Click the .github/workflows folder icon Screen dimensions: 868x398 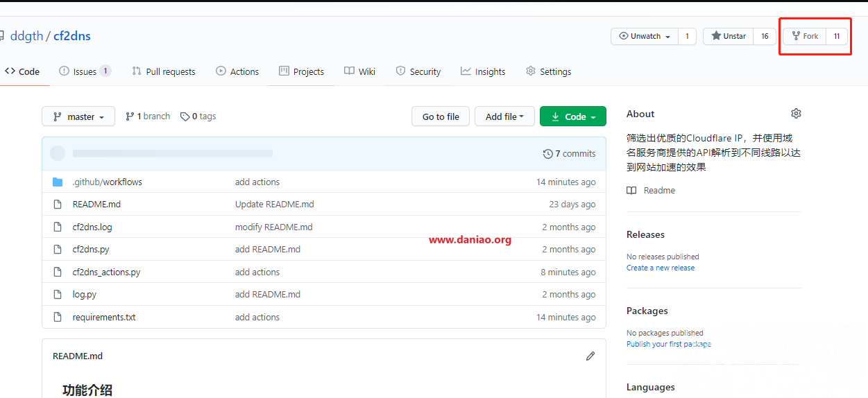pos(58,182)
